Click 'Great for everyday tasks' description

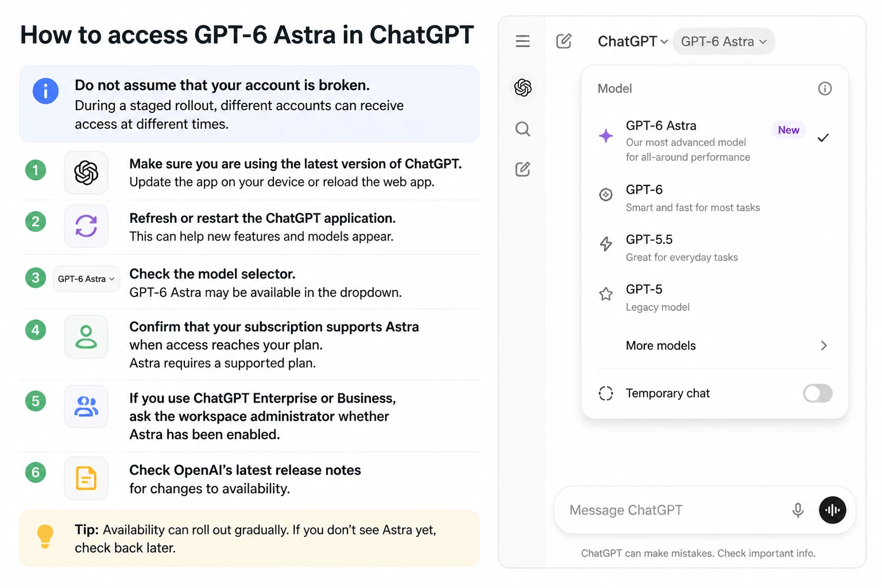point(682,257)
